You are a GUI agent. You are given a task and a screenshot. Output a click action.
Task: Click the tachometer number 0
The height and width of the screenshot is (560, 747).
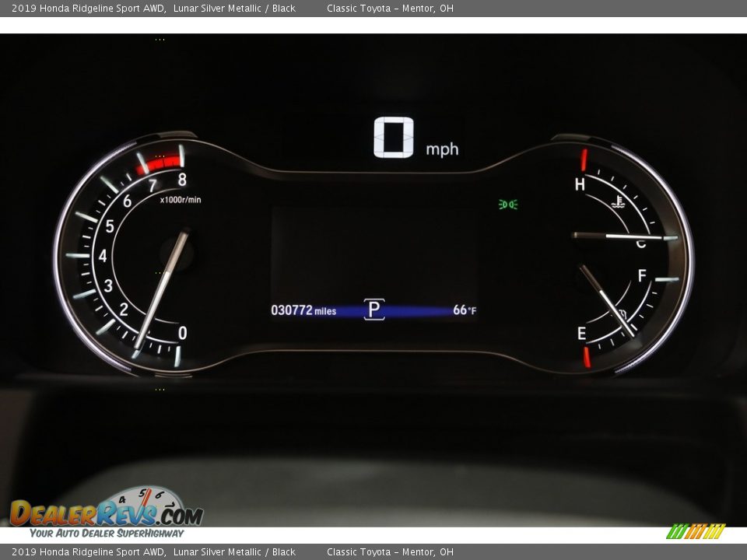click(182, 333)
